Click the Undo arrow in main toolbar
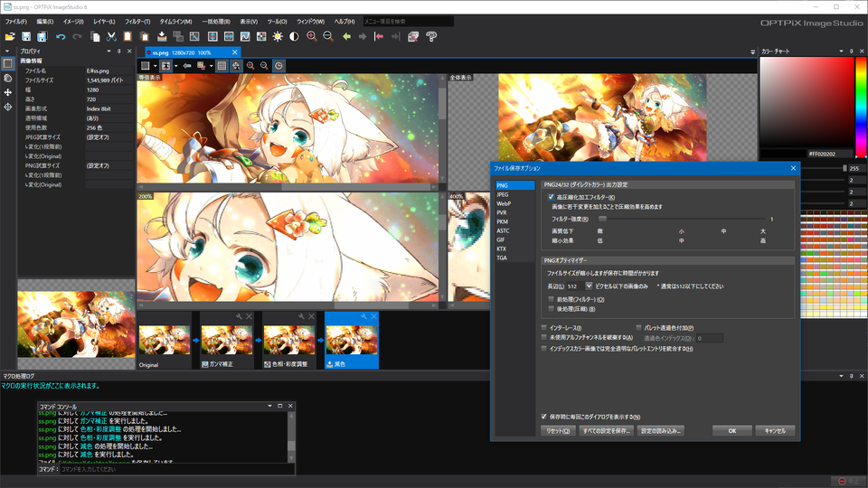 (x=61, y=36)
